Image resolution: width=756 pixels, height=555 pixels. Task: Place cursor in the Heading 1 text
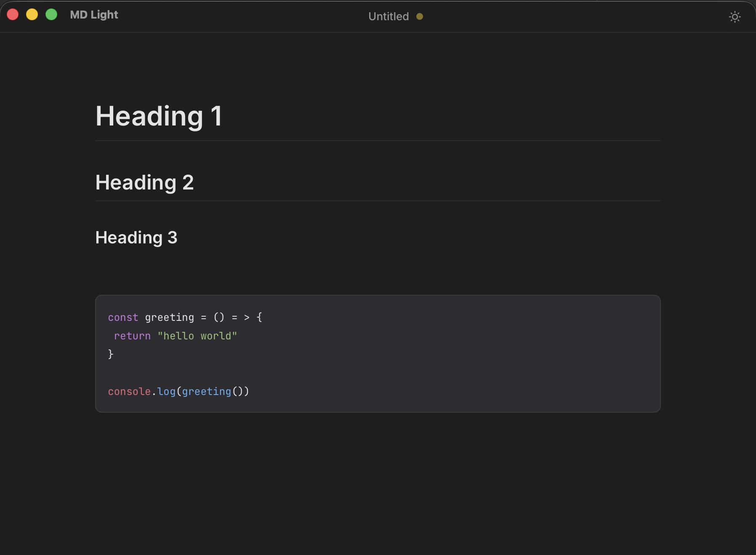point(158,116)
